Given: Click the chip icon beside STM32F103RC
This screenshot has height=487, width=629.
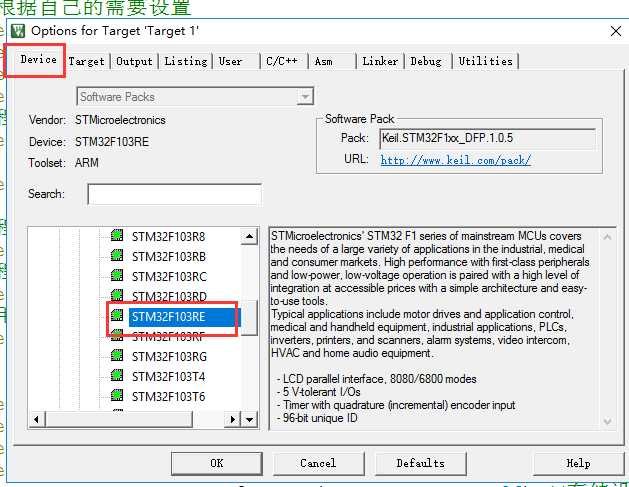Looking at the screenshot, I should click(x=117, y=276).
